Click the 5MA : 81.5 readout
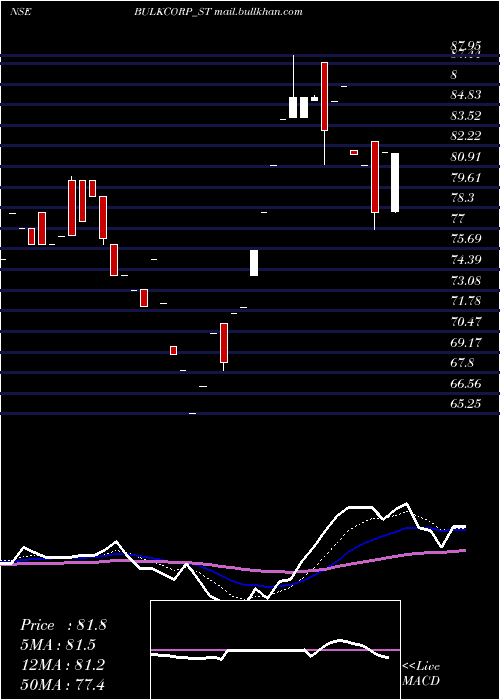 click(58, 645)
